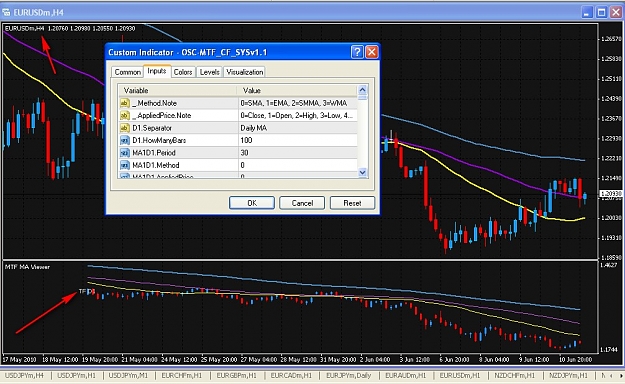Edit the MA1D1.Method value 0
The width and height of the screenshot is (625, 384).
tap(298, 165)
